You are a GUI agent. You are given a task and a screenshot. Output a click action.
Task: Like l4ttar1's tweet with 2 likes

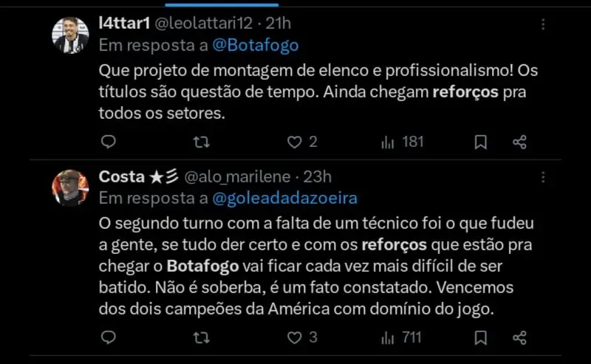click(295, 142)
